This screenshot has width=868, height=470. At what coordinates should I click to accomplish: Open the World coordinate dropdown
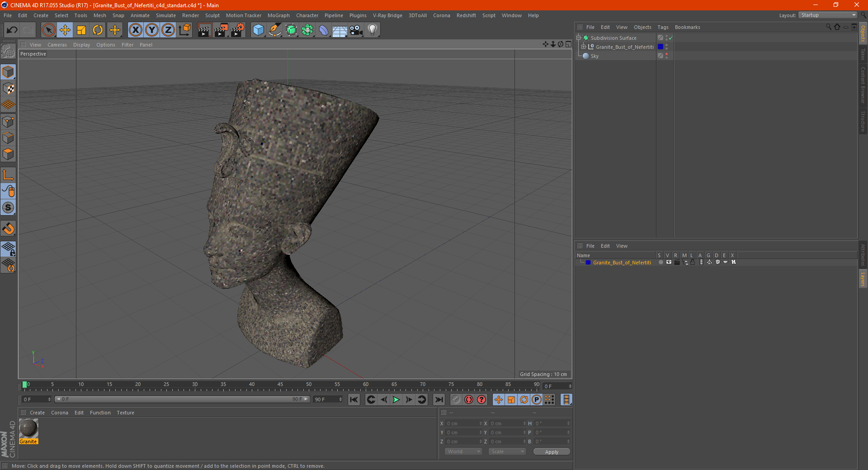[464, 451]
